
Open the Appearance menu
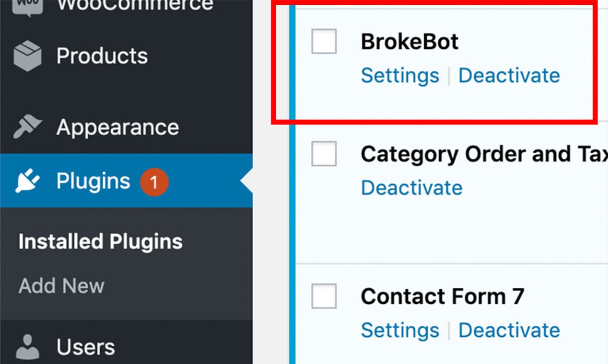point(117,126)
